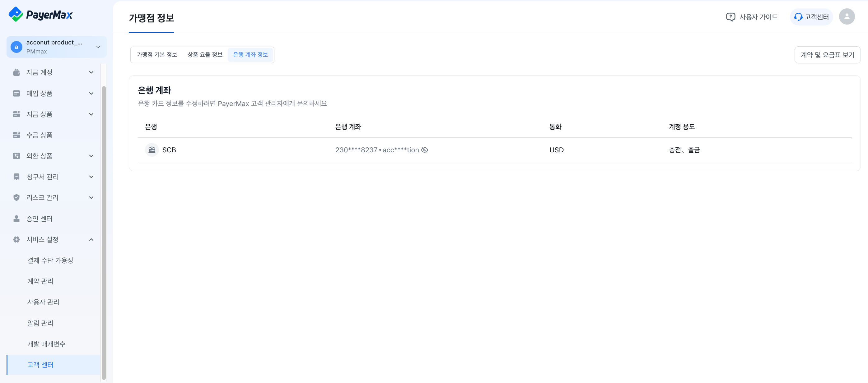Expand the 청구서 관리 menu
Image resolution: width=868 pixels, height=383 pixels.
tap(91, 177)
